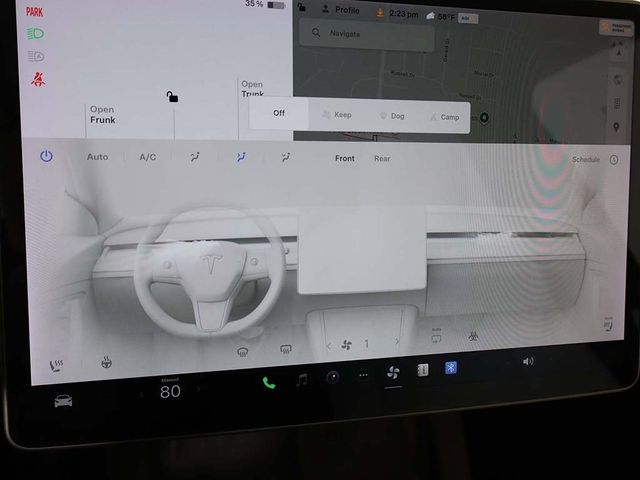The image size is (640, 480).
Task: Tap the passenger seat heater icon
Action: (x=608, y=324)
